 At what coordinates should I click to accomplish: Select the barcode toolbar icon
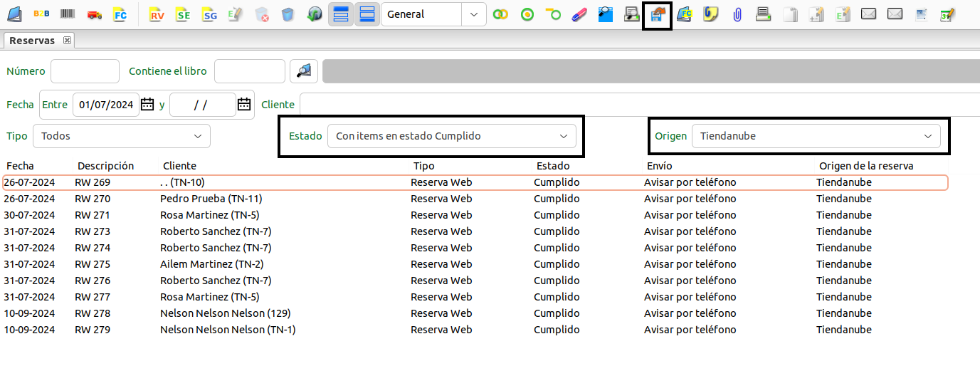pyautogui.click(x=68, y=14)
